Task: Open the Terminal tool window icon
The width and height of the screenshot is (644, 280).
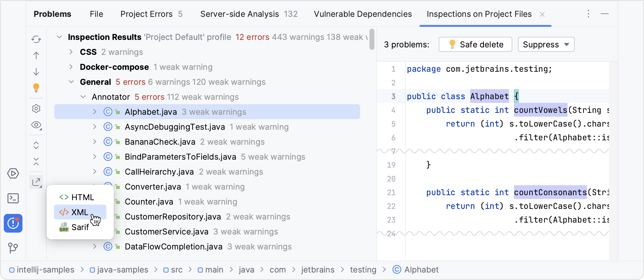Action: coord(13,198)
